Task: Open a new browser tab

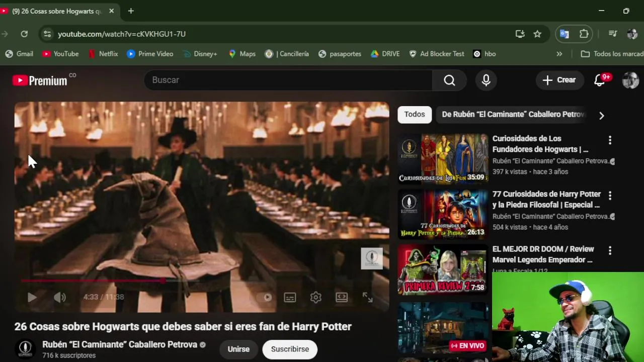Action: (131, 11)
